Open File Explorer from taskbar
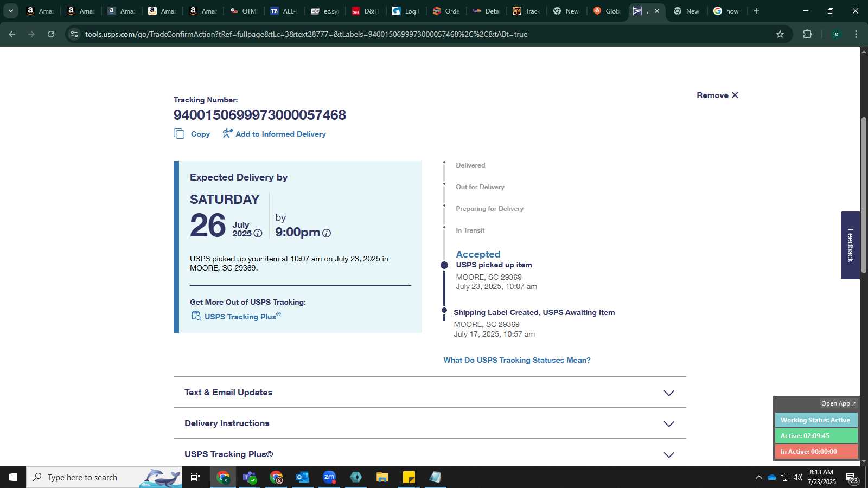The height and width of the screenshot is (488, 868). 382,477
